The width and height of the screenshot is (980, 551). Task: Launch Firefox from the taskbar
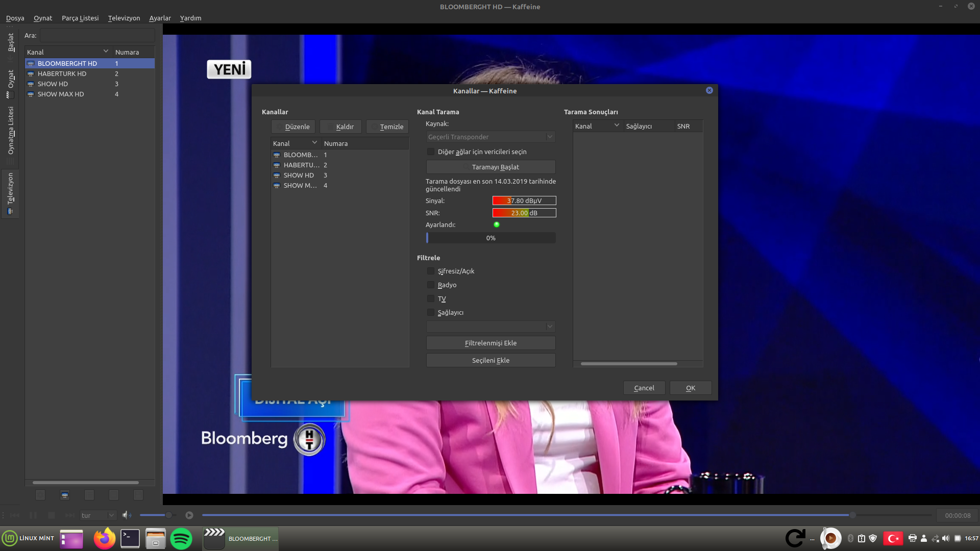pyautogui.click(x=105, y=538)
